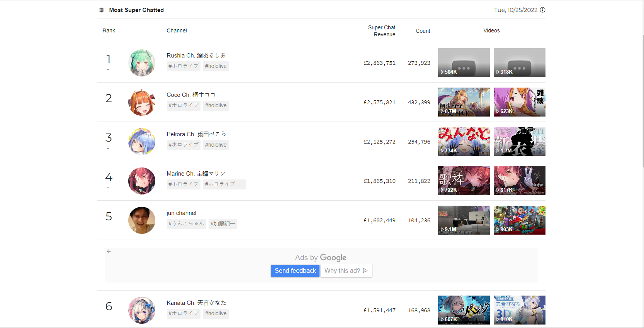Click the Ads by Google label

(321, 257)
